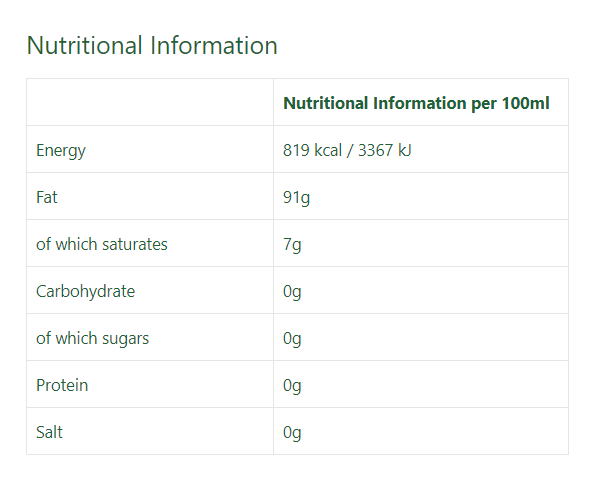
Task: Select the 0g protein value
Action: (x=292, y=386)
